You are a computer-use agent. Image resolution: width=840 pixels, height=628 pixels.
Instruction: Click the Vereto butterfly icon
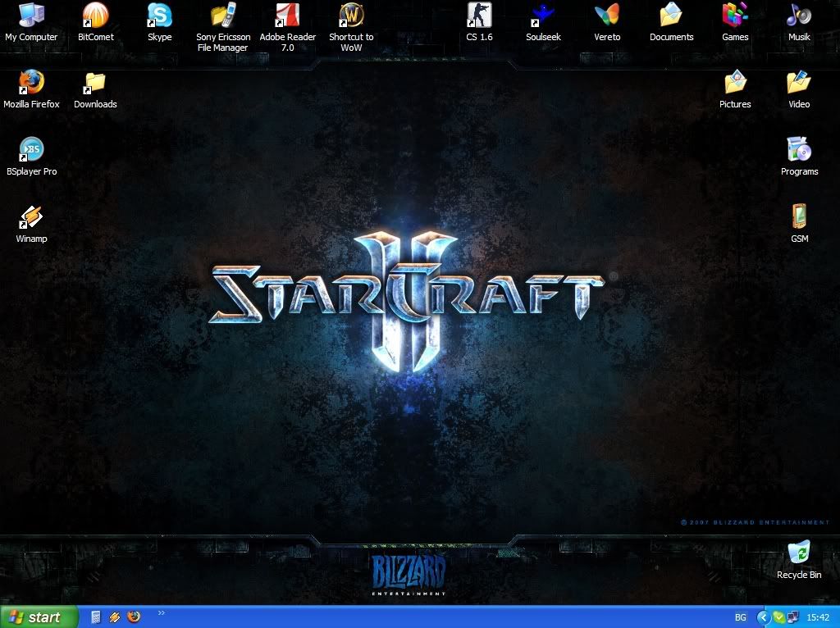(x=607, y=15)
